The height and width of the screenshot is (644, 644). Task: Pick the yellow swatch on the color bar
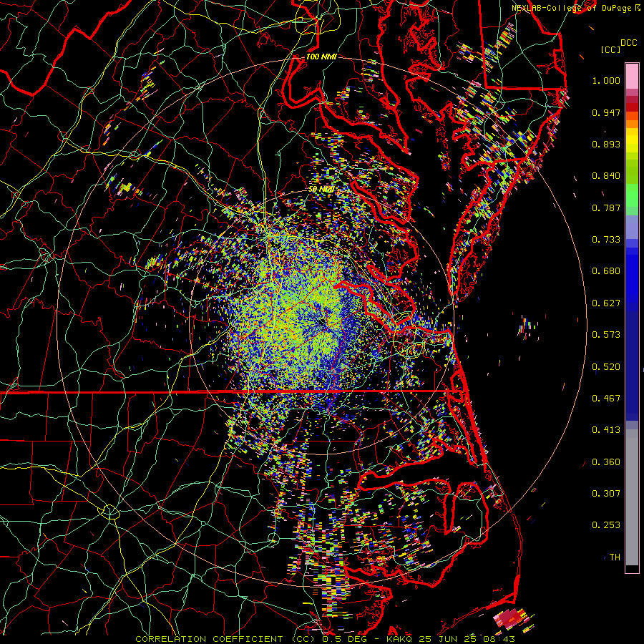tap(632, 140)
